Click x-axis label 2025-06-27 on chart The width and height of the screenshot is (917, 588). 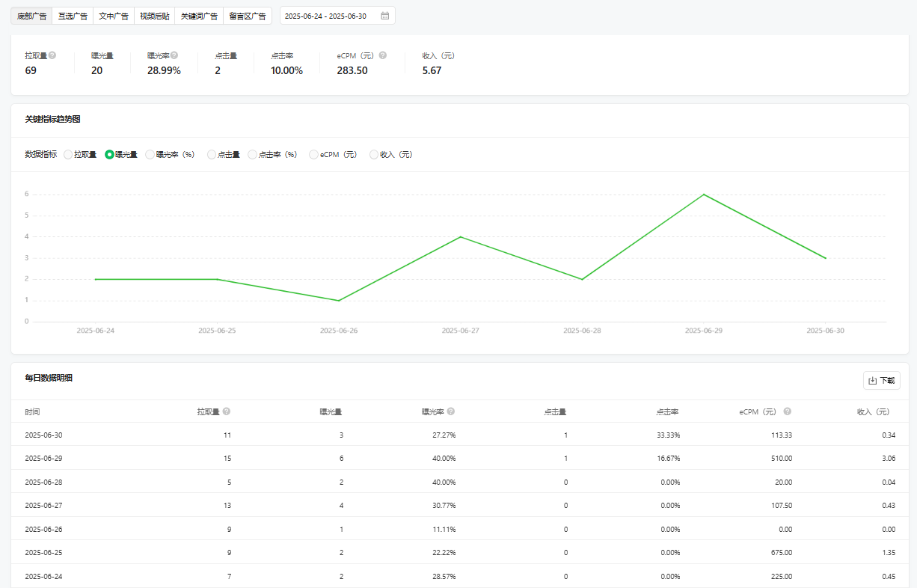click(460, 330)
